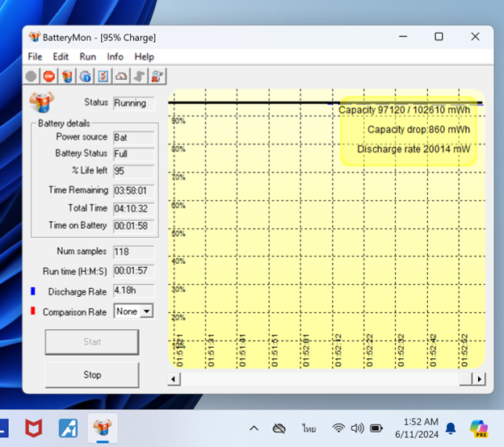Maximize the BatteryMon window

(439, 36)
